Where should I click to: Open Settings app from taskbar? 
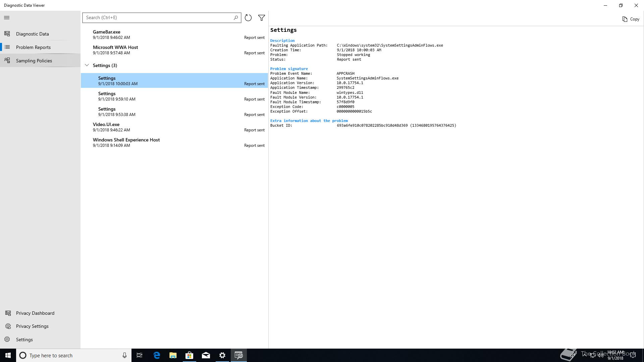coord(222,355)
